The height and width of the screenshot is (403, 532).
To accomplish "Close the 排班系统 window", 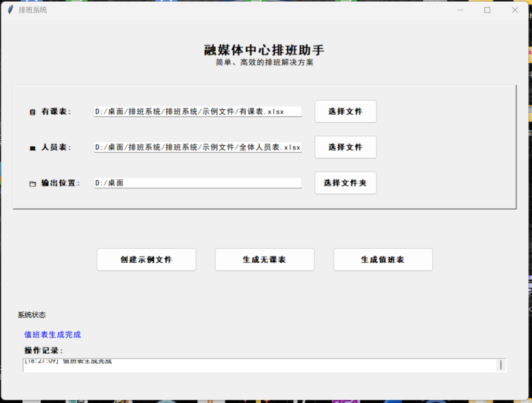I will (x=515, y=10).
